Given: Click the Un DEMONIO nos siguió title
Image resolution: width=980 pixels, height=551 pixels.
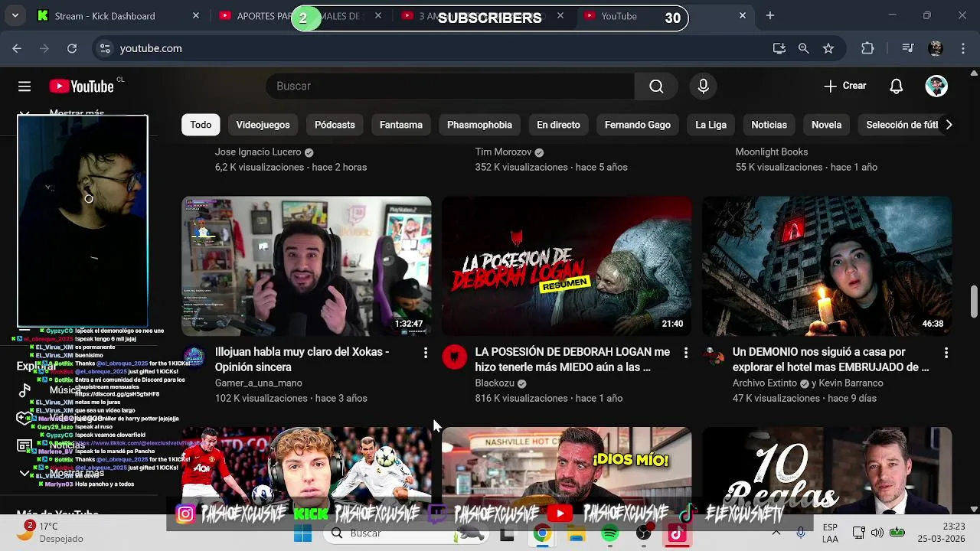Looking at the screenshot, I should pos(831,360).
